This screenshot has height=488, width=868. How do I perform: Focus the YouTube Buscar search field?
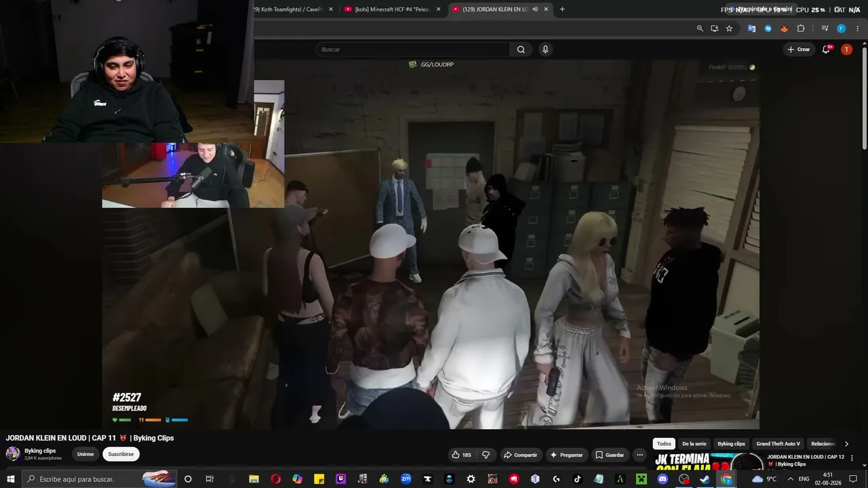412,49
